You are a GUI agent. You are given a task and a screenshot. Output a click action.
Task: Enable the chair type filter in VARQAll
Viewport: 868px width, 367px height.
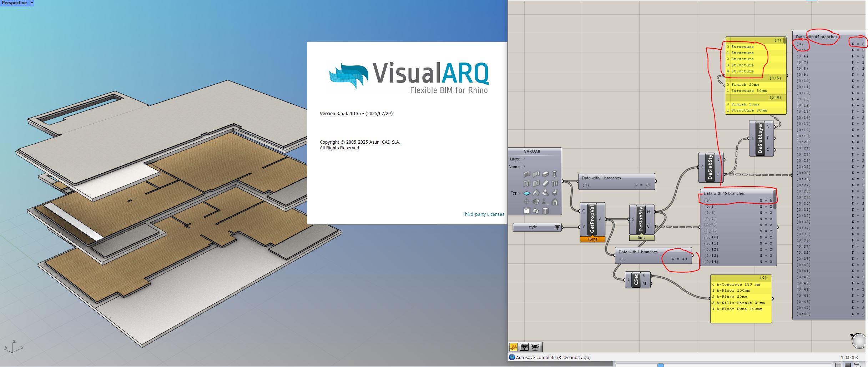[555, 193]
